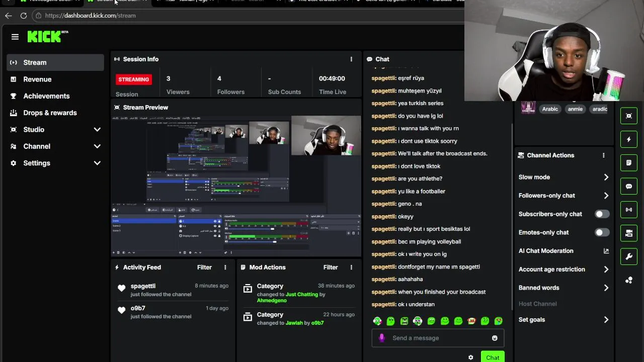Click o9b7 in Activity Feed
Screen dimensions: 644x362
[138, 308]
